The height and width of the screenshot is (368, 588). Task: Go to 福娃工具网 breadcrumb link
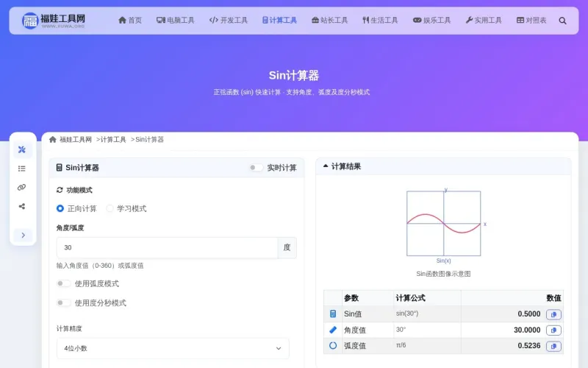(x=76, y=140)
